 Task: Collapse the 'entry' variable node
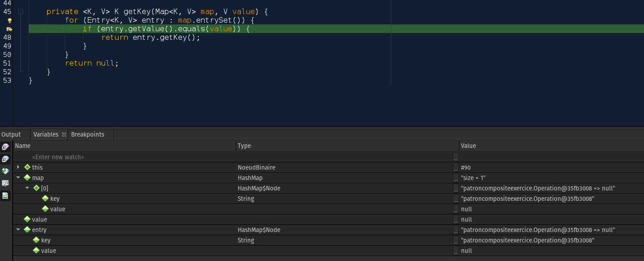coord(18,230)
